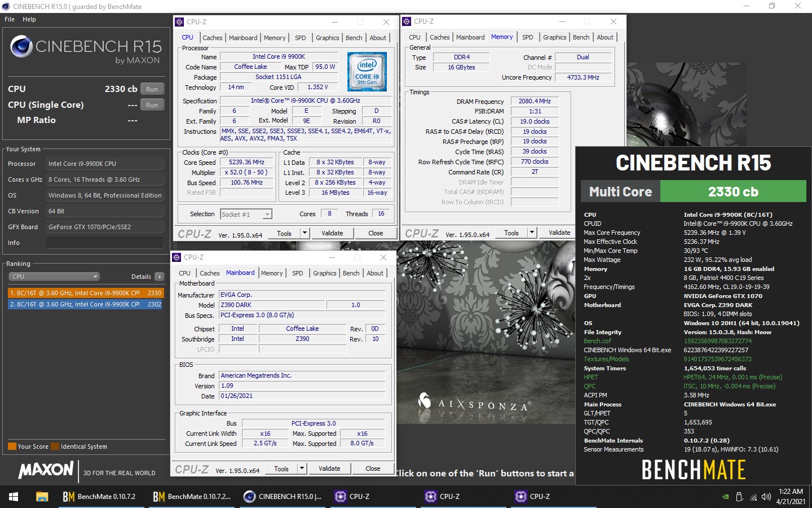Image resolution: width=812 pixels, height=508 pixels.
Task: Click the 2330 cb Multi Core score
Action: tap(733, 191)
